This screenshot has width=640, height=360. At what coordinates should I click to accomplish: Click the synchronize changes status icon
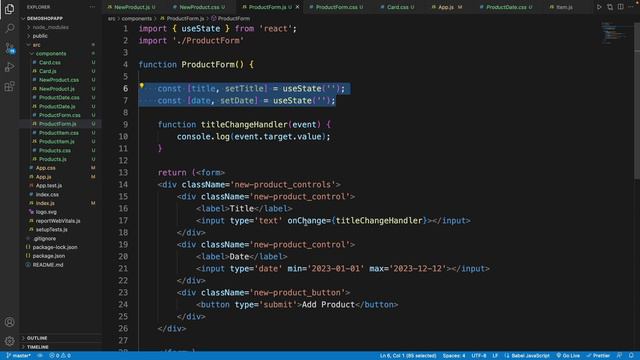(x=40, y=356)
